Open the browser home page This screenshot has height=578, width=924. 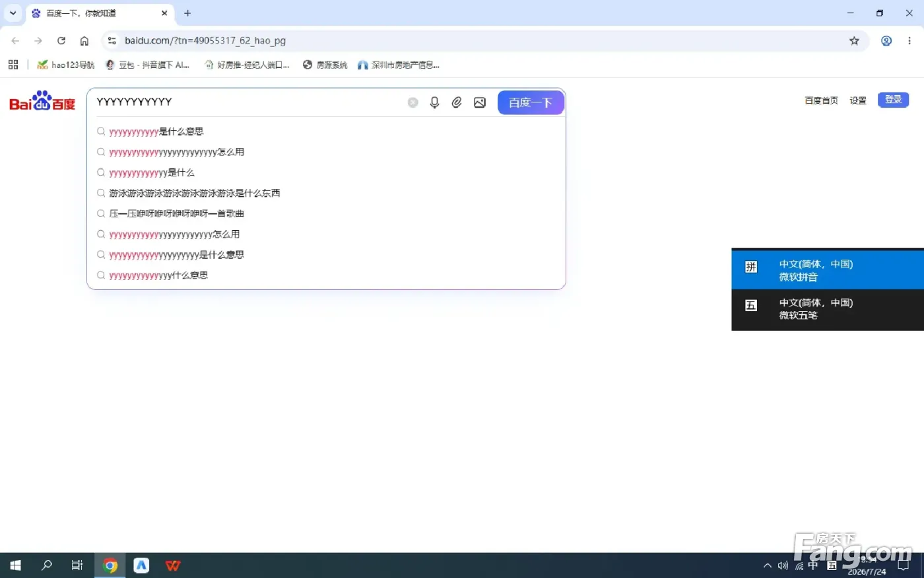click(x=84, y=41)
